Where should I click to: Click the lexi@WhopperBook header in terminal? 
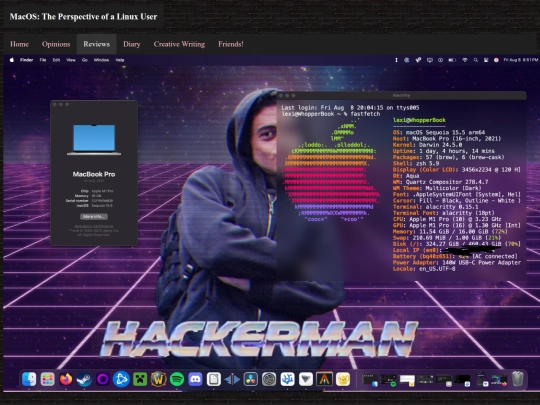click(419, 120)
